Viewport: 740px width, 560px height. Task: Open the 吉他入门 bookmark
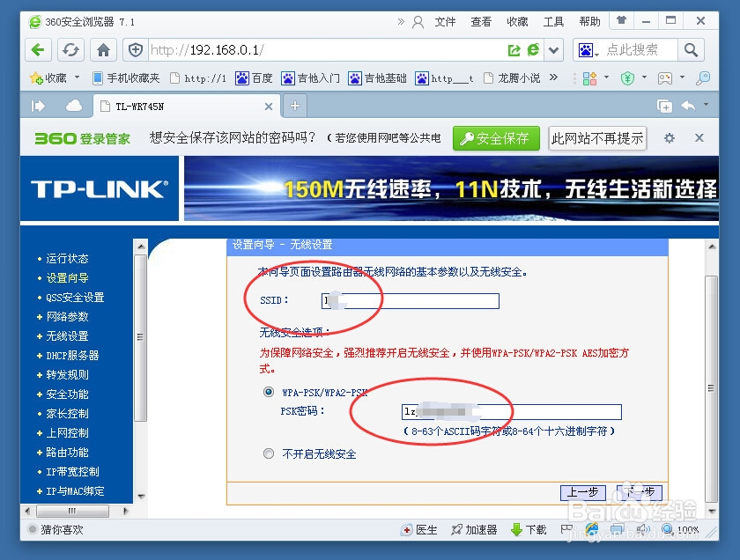(310, 77)
